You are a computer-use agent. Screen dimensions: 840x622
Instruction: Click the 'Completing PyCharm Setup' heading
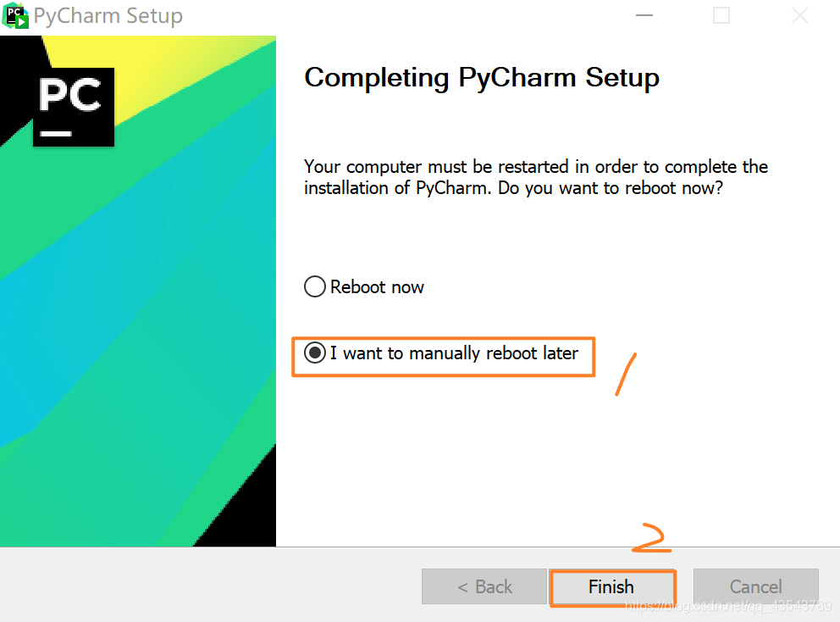click(x=482, y=78)
